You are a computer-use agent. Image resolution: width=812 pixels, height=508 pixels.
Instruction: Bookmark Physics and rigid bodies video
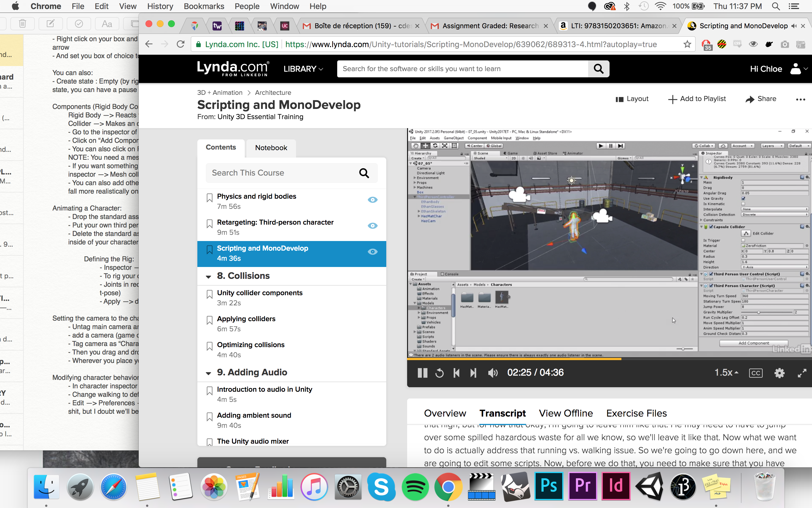click(x=209, y=198)
